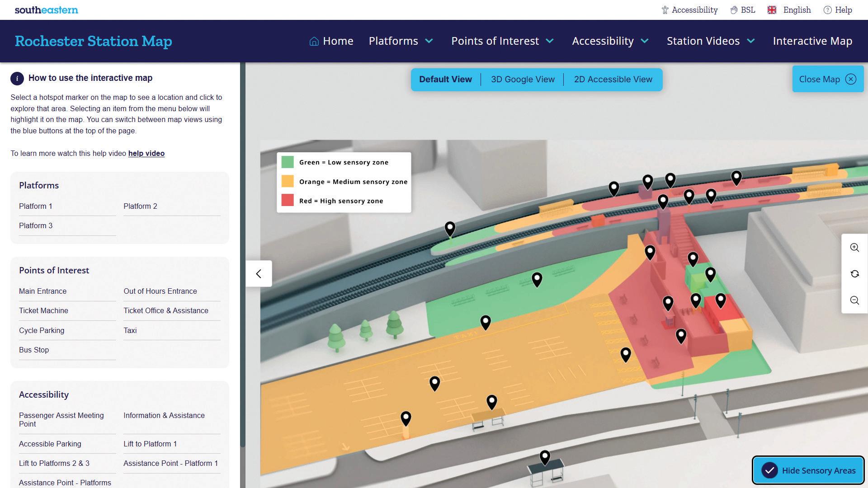Switch to 3D Google View

point(523,80)
